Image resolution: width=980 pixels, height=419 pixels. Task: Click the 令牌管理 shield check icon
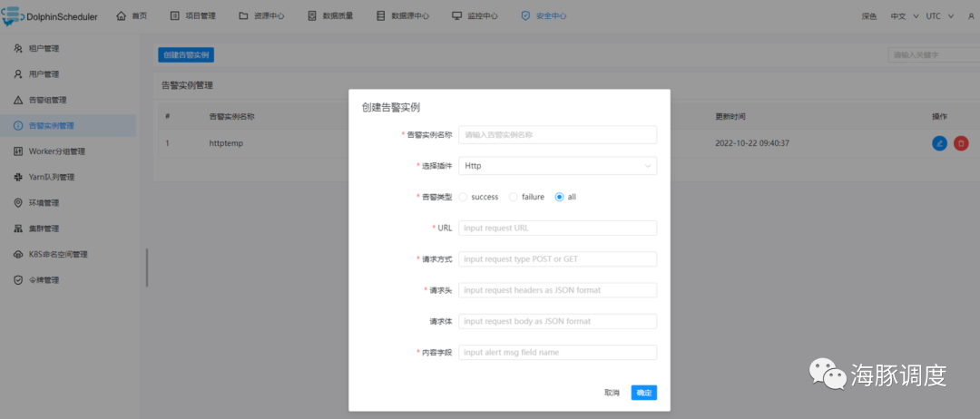[18, 280]
